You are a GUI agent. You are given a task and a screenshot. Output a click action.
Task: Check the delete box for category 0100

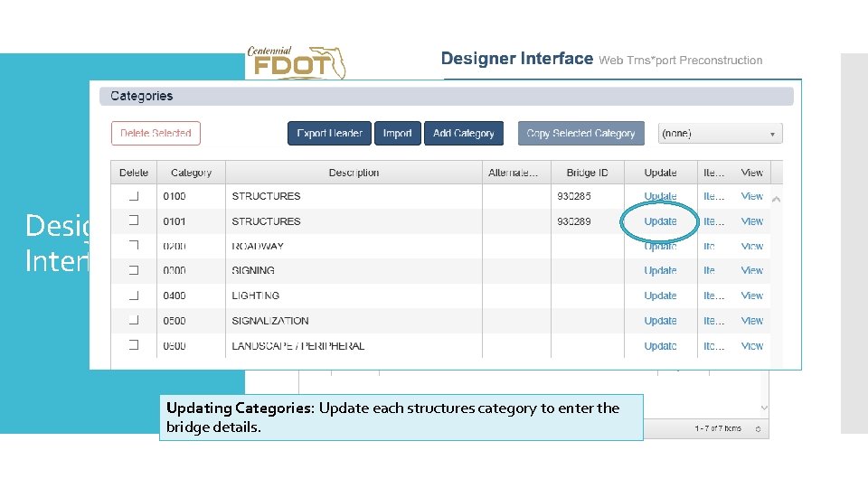(134, 196)
